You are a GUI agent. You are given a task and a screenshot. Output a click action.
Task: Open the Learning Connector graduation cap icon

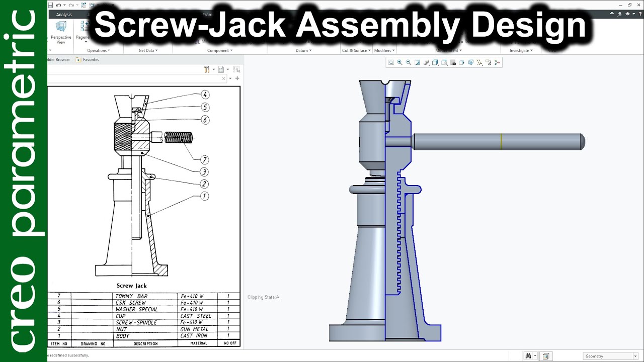[627, 14]
